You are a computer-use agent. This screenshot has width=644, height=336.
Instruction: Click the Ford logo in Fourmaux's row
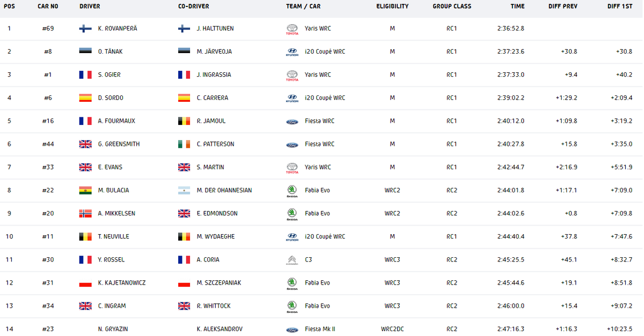click(292, 121)
